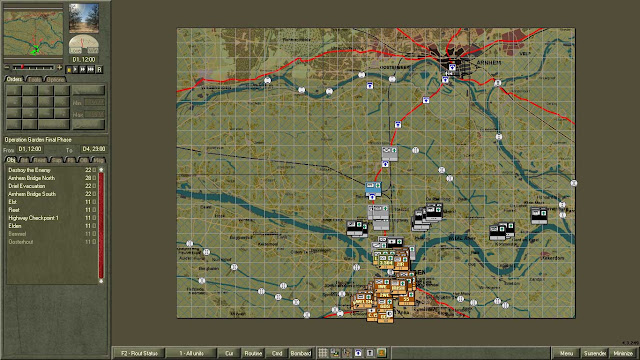This screenshot has height=360, width=640.
Task: Click the From time field D1, 12:00
Action: pos(30,149)
